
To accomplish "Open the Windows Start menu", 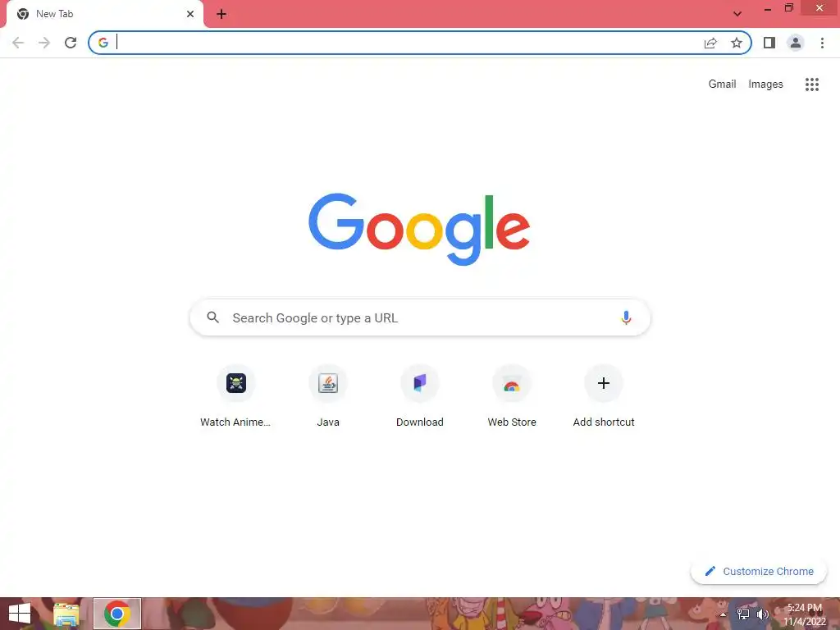I will click(x=20, y=614).
